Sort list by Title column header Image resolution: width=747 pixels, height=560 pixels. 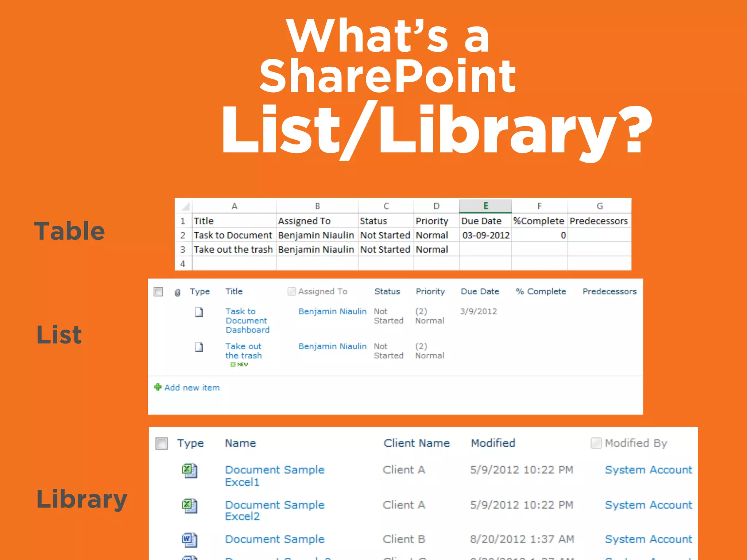click(x=234, y=291)
